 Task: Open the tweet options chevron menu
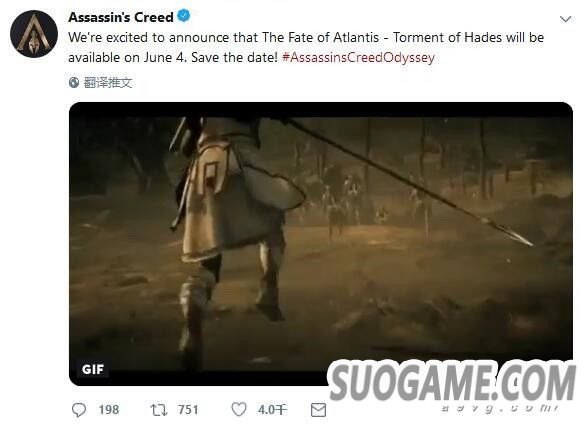tap(566, 19)
